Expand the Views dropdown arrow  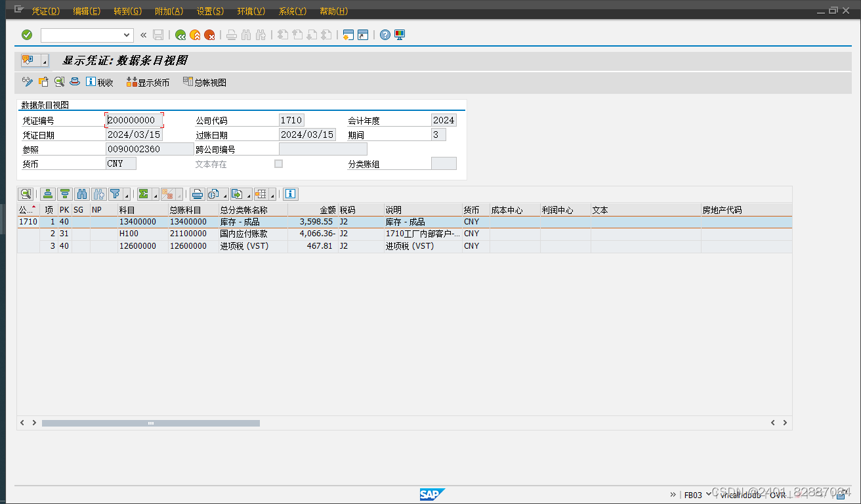[x=225, y=194]
